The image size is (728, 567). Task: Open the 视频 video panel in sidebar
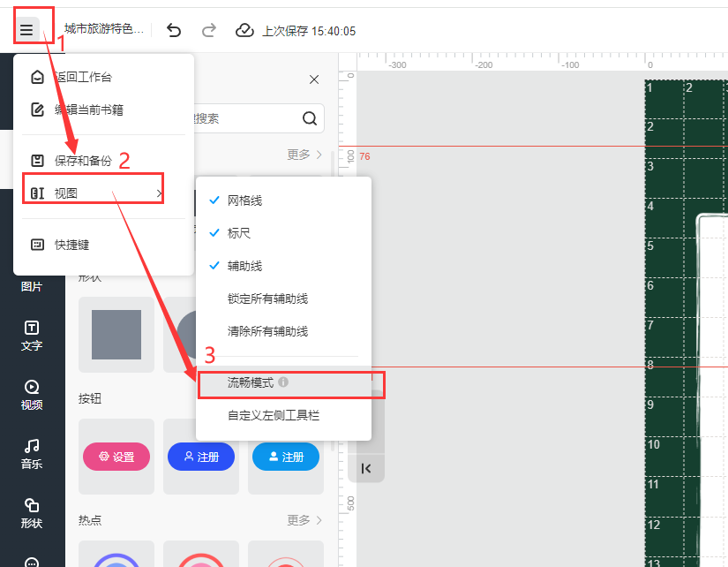coord(32,396)
